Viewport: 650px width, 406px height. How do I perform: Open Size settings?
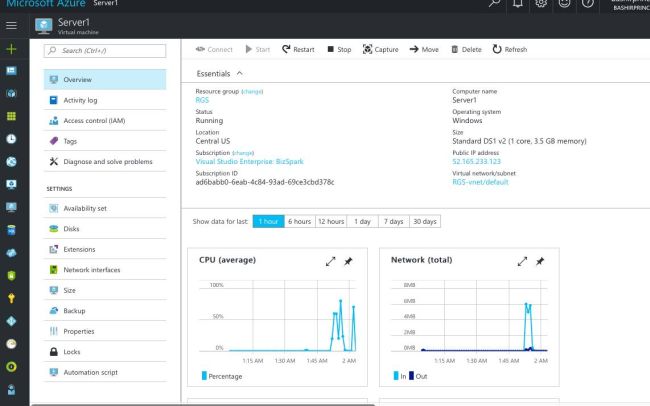pos(105,290)
